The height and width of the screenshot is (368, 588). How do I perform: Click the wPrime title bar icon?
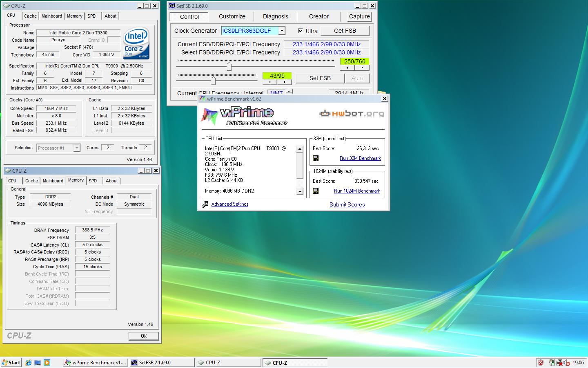pyautogui.click(x=203, y=99)
